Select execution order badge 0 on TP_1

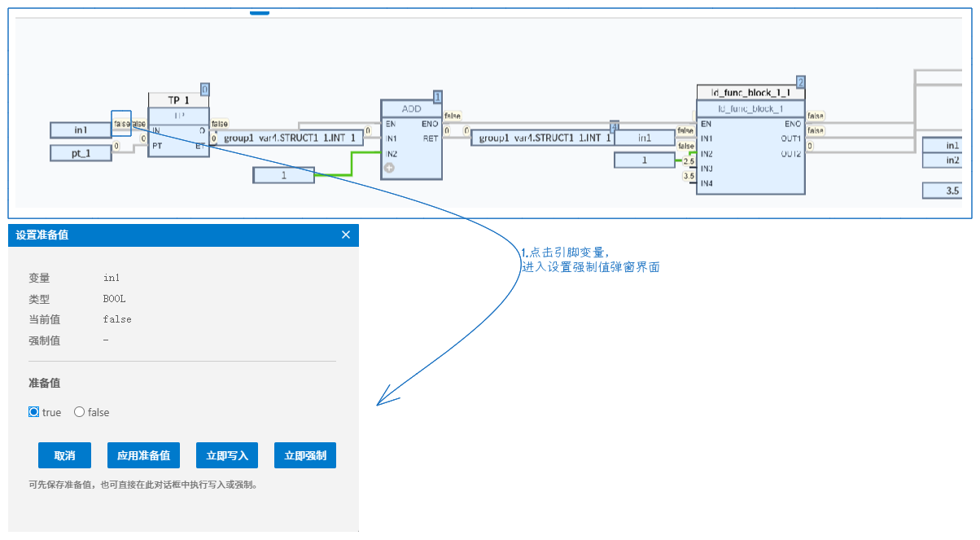pyautogui.click(x=204, y=90)
